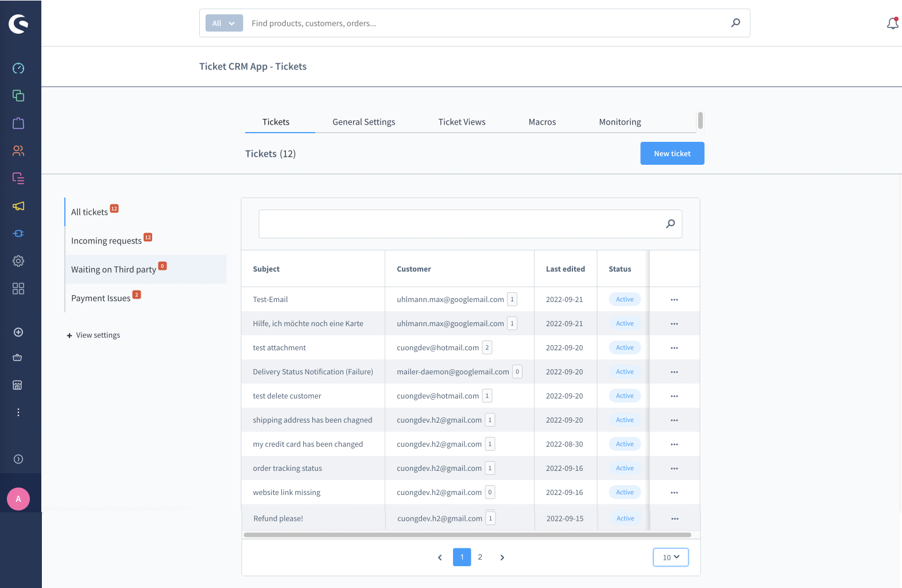Open the notifications bell

tap(893, 23)
